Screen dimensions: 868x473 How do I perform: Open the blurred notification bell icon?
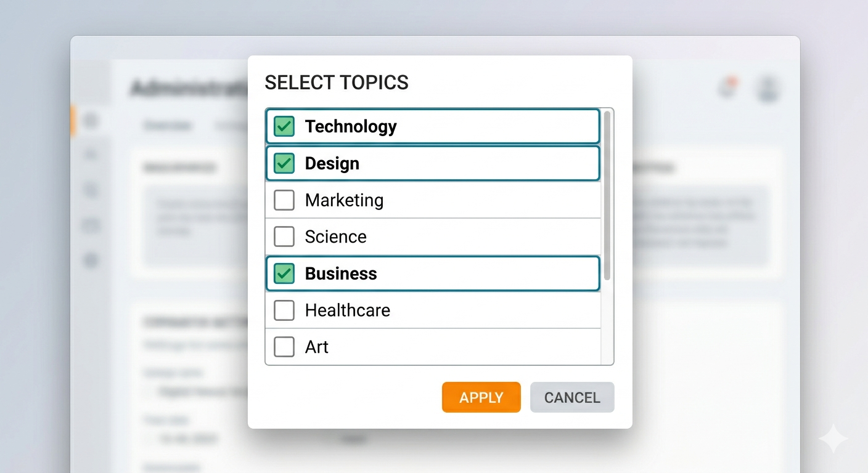728,88
